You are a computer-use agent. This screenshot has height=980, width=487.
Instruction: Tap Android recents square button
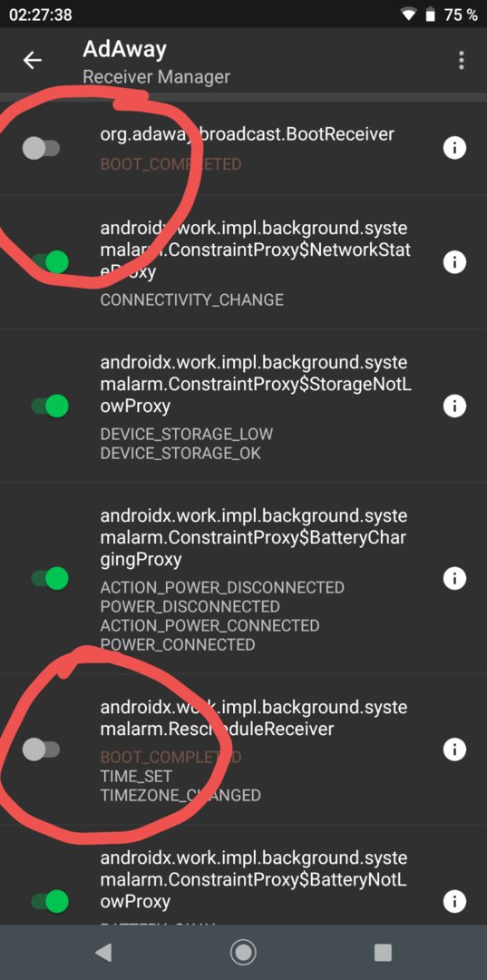point(383,953)
